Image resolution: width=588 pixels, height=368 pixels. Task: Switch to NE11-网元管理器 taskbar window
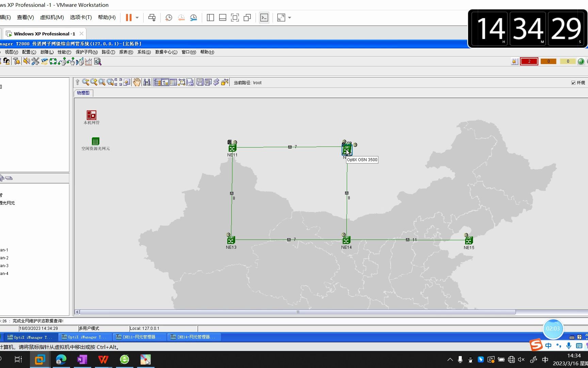(140, 337)
